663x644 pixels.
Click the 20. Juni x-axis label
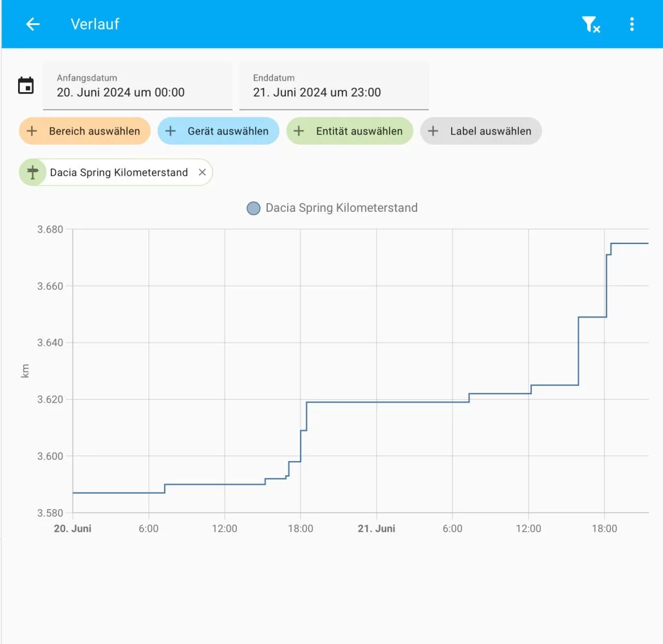(x=73, y=529)
